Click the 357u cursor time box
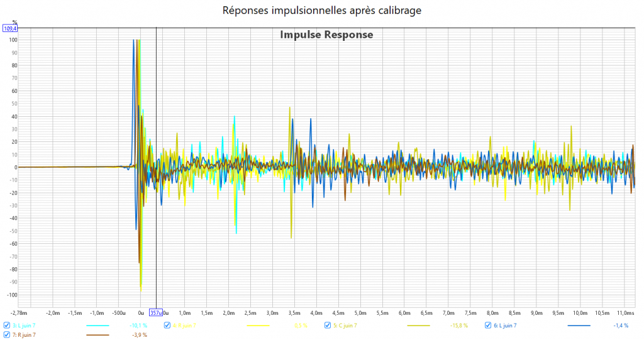Viewport: 644px width, 340px height. click(x=156, y=312)
